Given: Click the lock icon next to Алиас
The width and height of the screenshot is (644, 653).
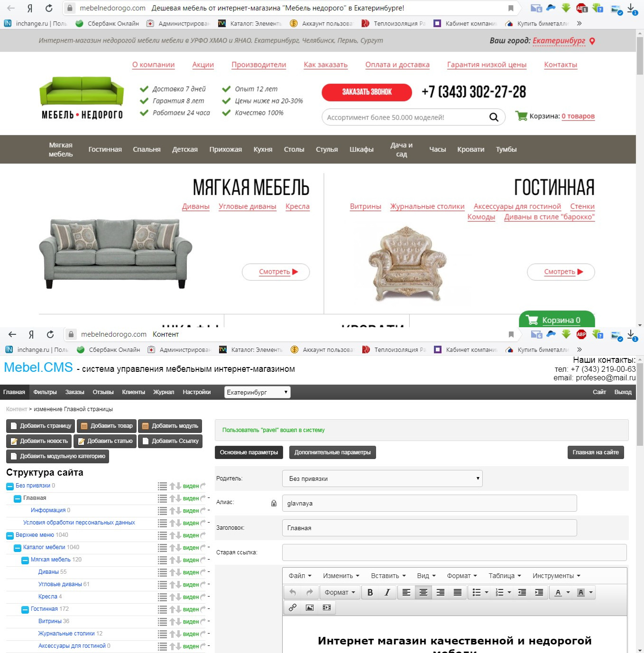Looking at the screenshot, I should [x=274, y=503].
